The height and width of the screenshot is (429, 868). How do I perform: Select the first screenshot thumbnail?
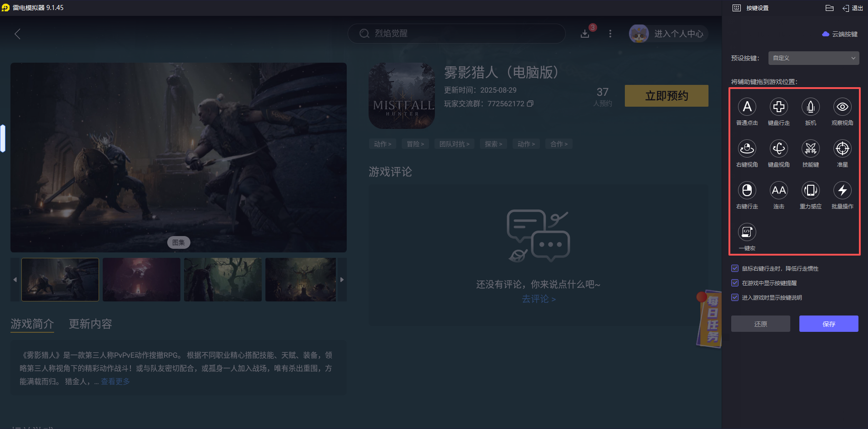coord(60,280)
